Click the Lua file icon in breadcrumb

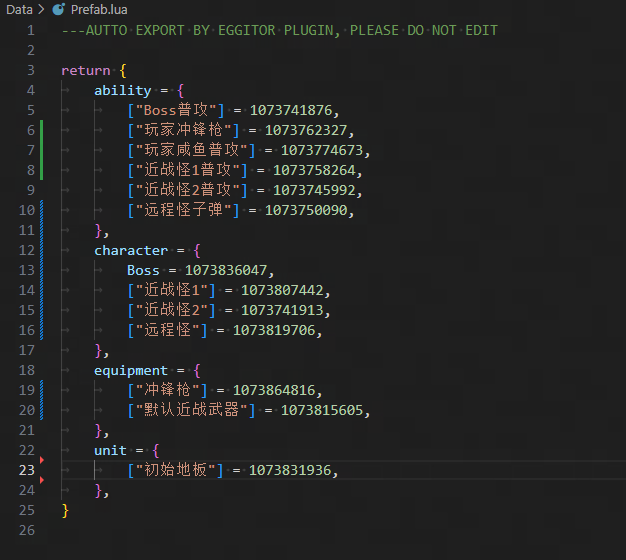[x=59, y=9]
